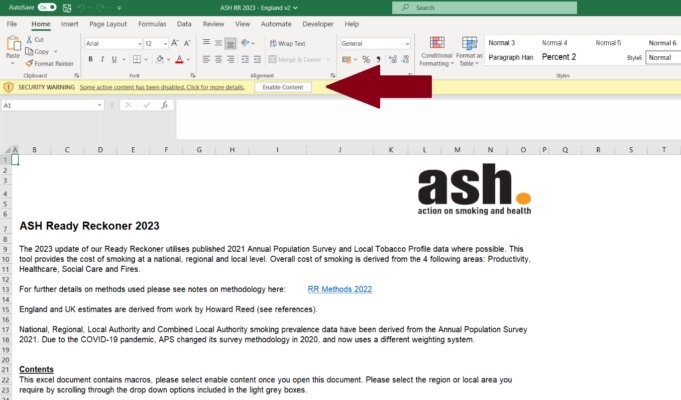
Task: Click the Copy icon
Action: 29,52
